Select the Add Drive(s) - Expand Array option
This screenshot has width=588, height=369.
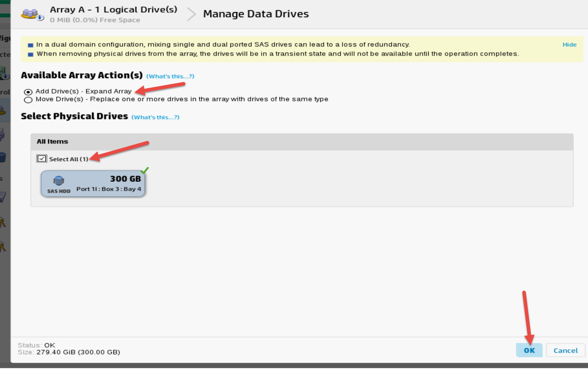[x=28, y=91]
